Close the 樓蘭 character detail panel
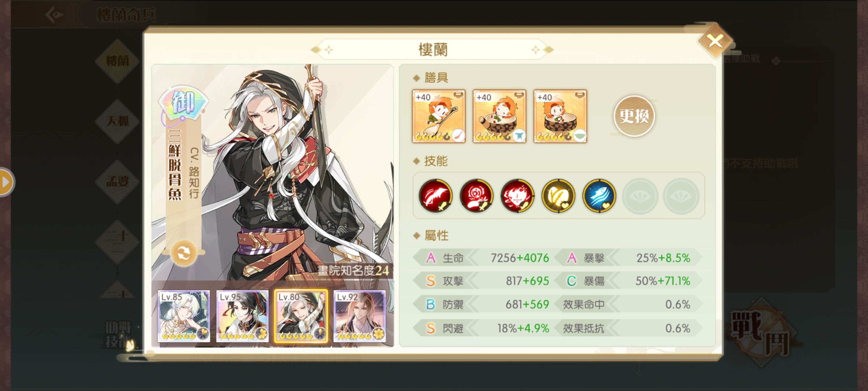Image resolution: width=868 pixels, height=391 pixels. tap(715, 41)
